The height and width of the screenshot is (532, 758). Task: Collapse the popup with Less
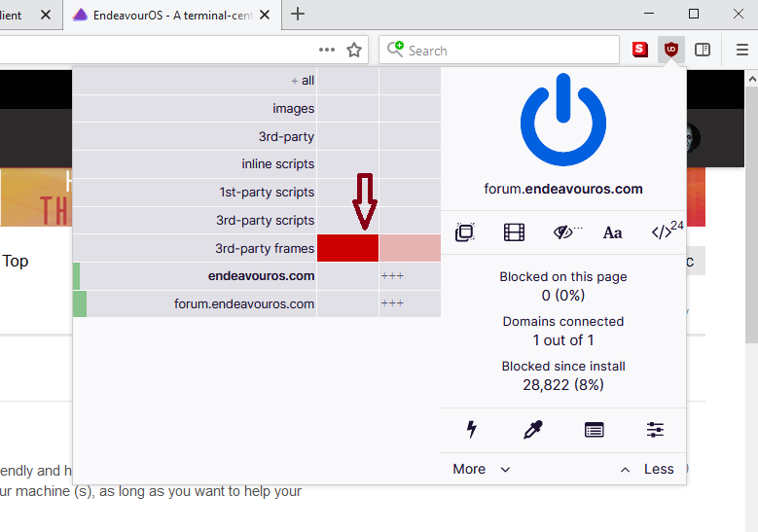point(648,469)
